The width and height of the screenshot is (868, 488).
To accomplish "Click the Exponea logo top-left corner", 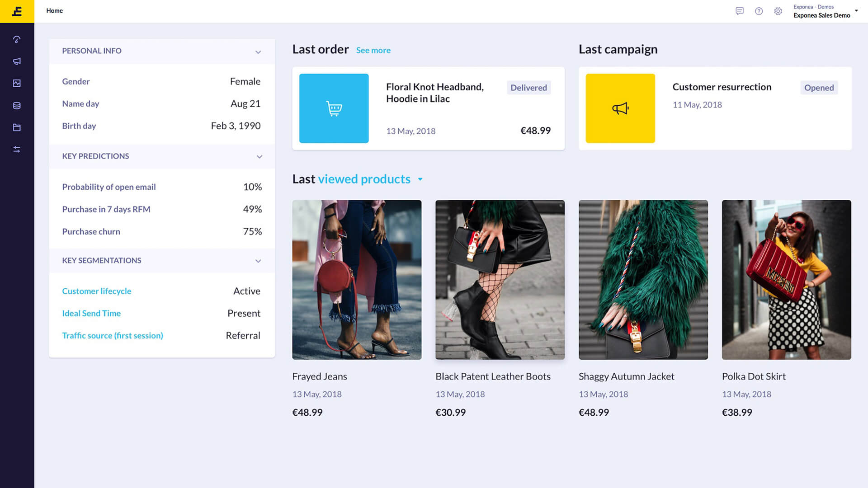I will (17, 11).
